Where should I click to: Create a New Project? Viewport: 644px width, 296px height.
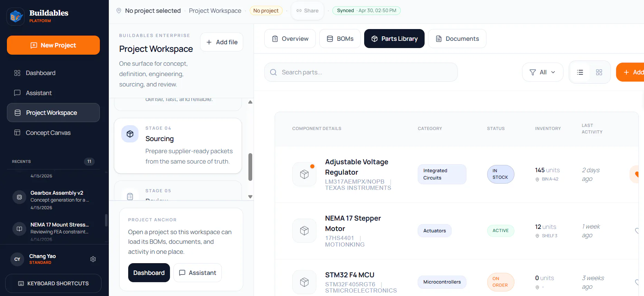click(x=53, y=45)
